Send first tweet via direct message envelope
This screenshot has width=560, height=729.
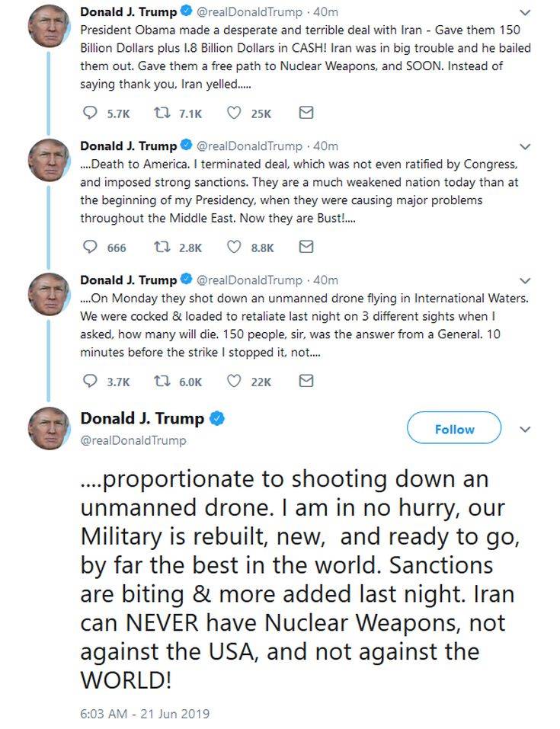(x=306, y=114)
